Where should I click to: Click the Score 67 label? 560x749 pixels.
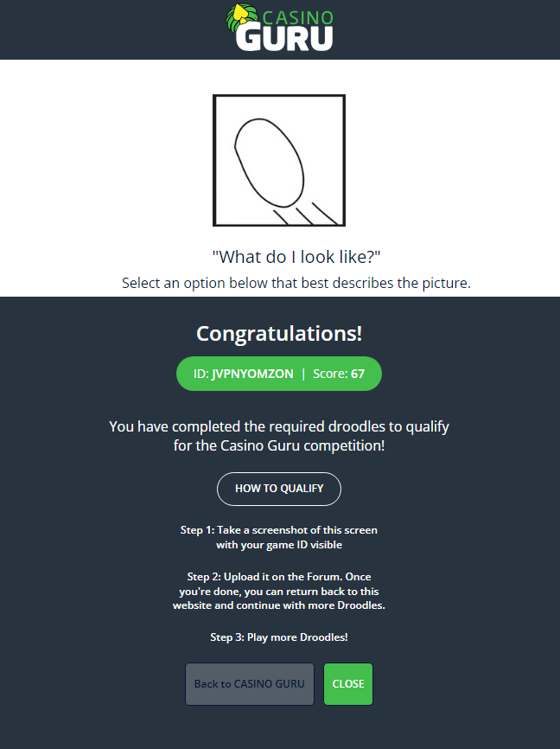point(339,374)
